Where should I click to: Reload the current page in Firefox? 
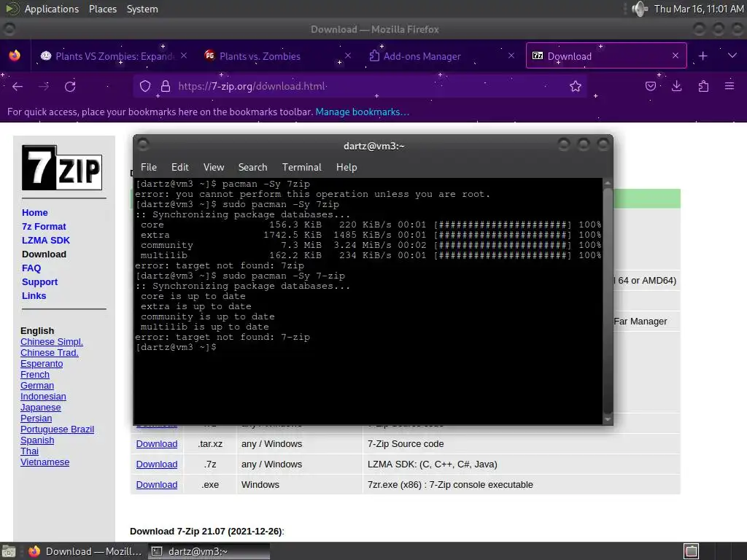70,86
